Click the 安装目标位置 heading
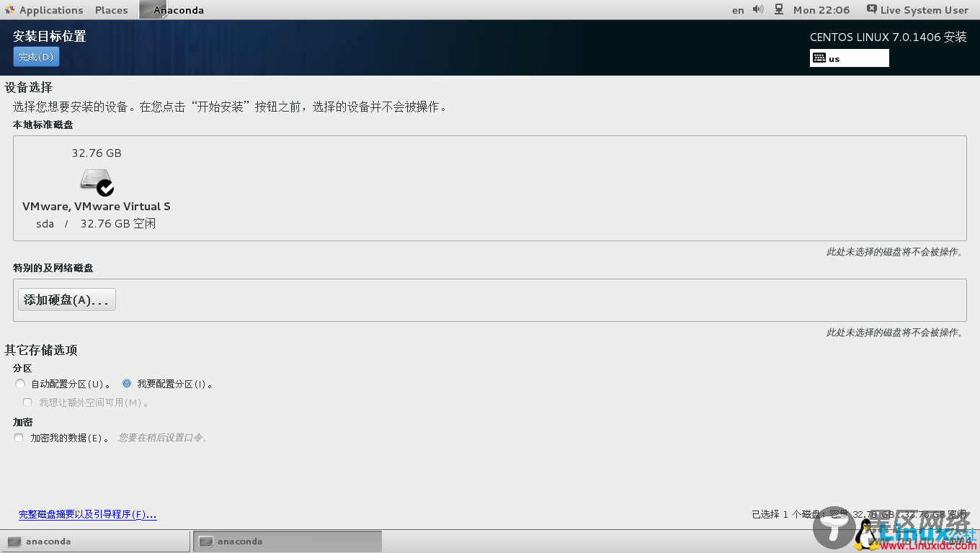This screenshot has height=553, width=980. [49, 36]
